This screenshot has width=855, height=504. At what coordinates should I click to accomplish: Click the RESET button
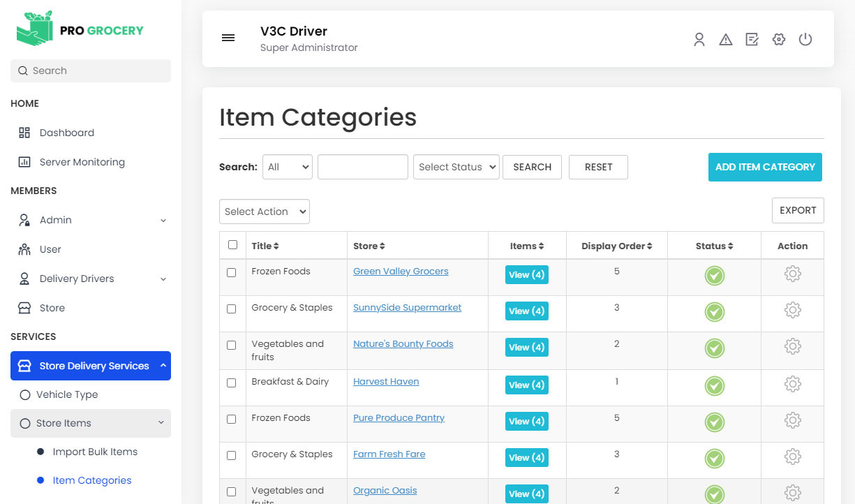(x=598, y=167)
